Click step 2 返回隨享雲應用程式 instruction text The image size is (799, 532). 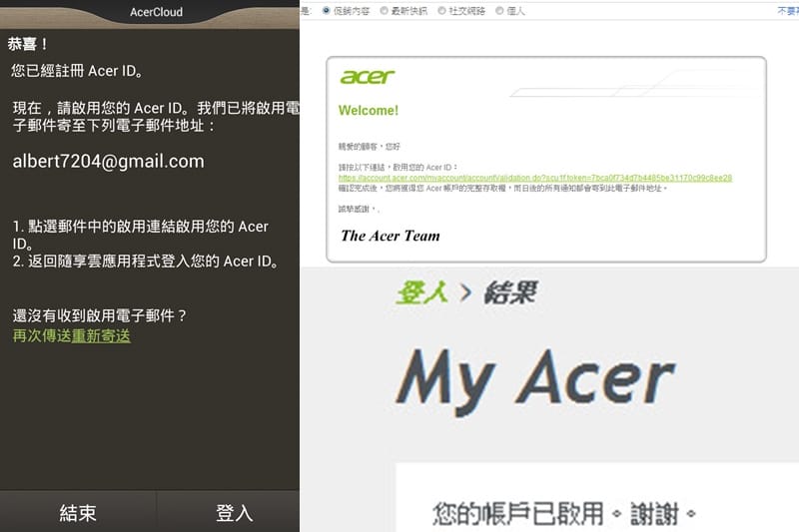click(146, 262)
